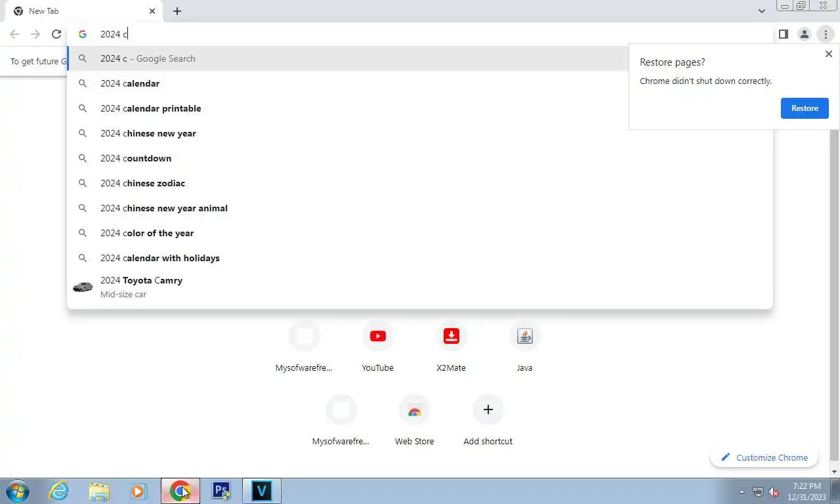Launch Internet Explorer from taskbar
The width and height of the screenshot is (840, 504).
(x=59, y=491)
